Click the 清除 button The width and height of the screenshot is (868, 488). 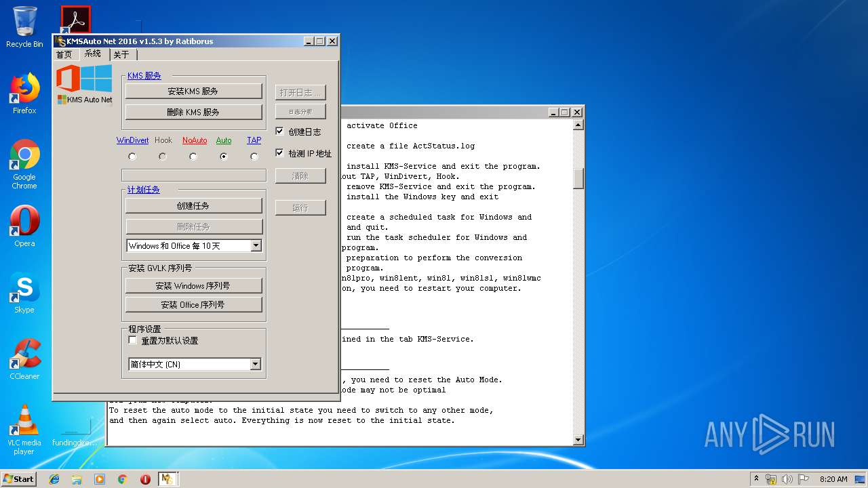[300, 176]
